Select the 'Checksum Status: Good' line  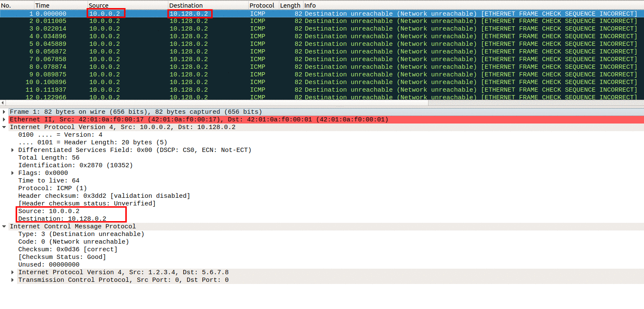(62, 257)
